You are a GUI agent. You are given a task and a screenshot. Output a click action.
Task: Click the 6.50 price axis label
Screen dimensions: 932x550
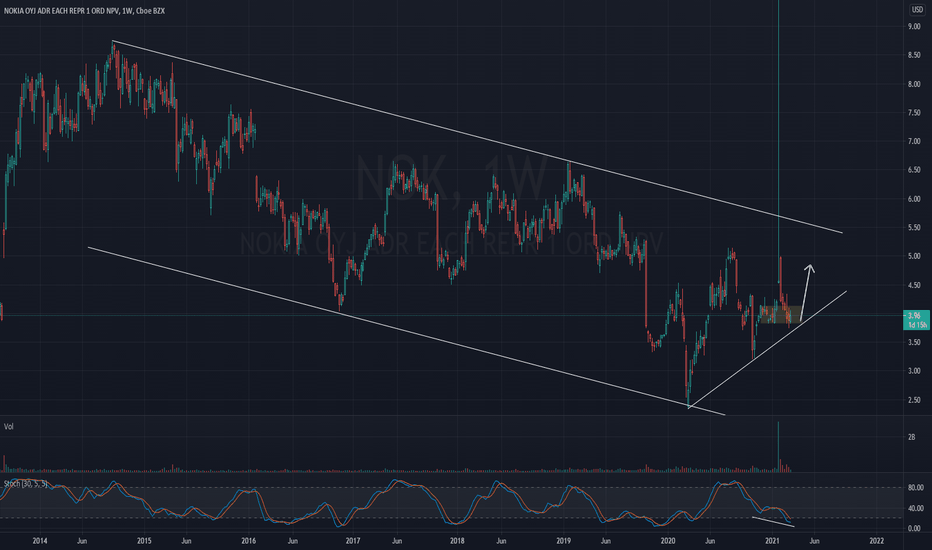point(914,170)
